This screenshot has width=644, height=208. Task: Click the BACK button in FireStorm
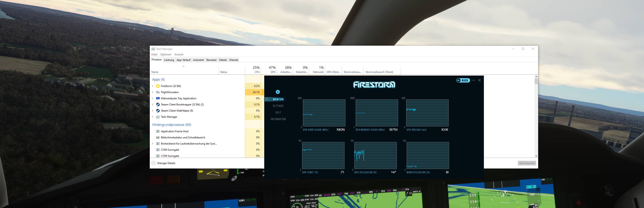pyautogui.click(x=463, y=80)
